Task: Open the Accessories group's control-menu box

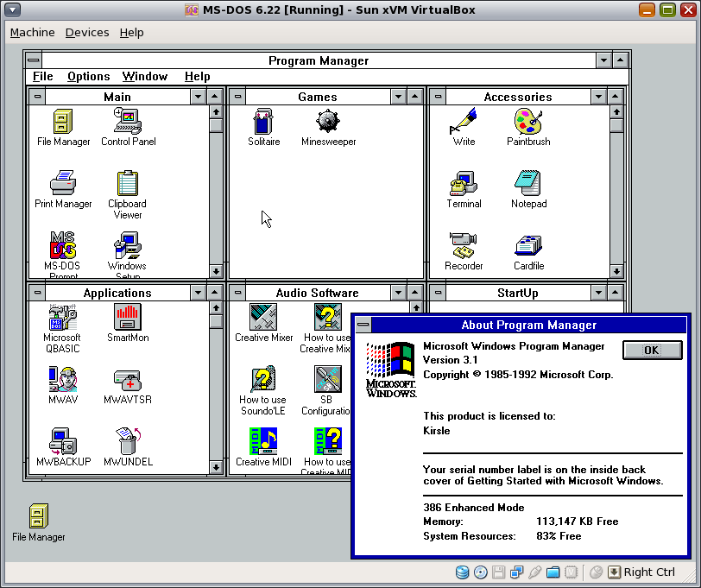Action: (438, 95)
